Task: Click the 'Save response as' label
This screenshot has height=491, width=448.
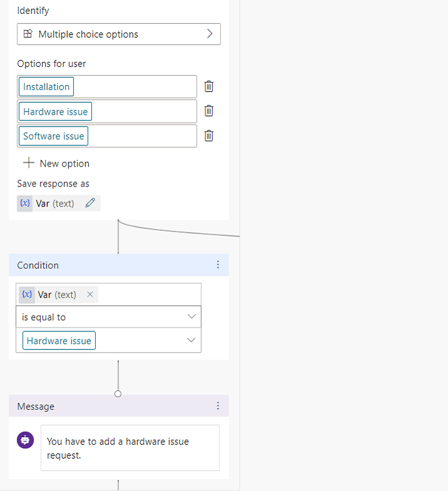Action: point(53,184)
